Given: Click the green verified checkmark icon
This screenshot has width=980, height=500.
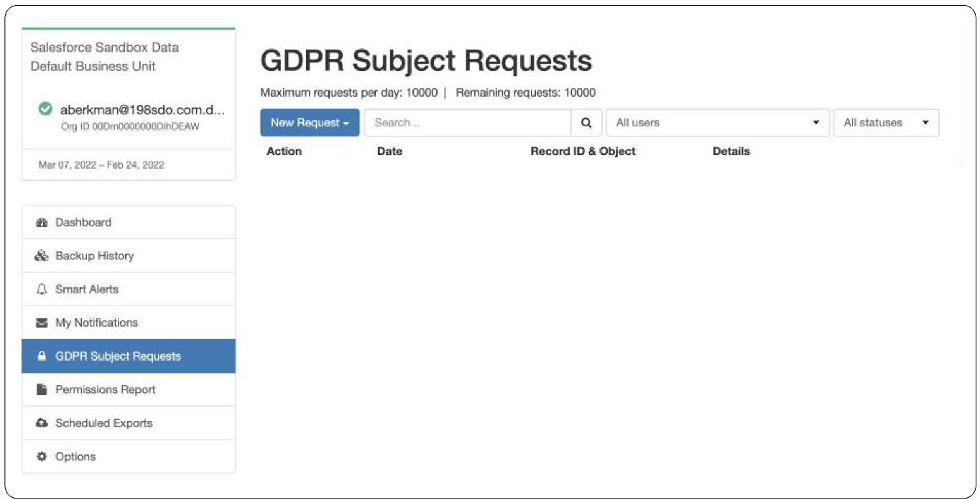Looking at the screenshot, I should (45, 109).
